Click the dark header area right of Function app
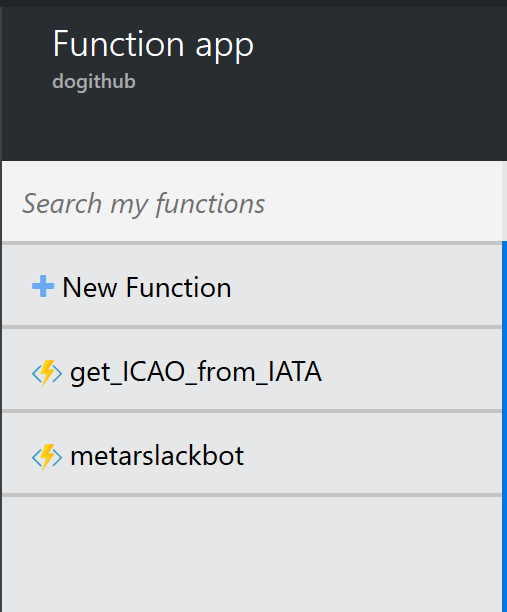 coord(379,45)
